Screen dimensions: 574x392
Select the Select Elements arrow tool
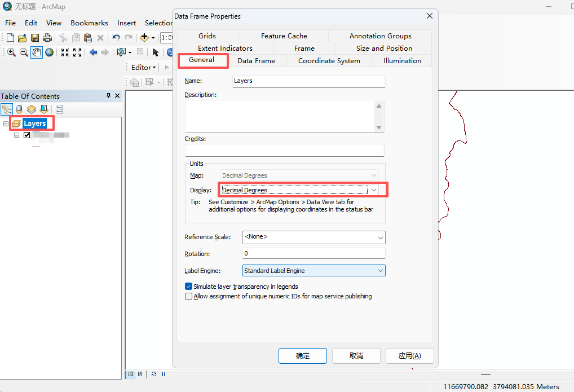click(156, 52)
